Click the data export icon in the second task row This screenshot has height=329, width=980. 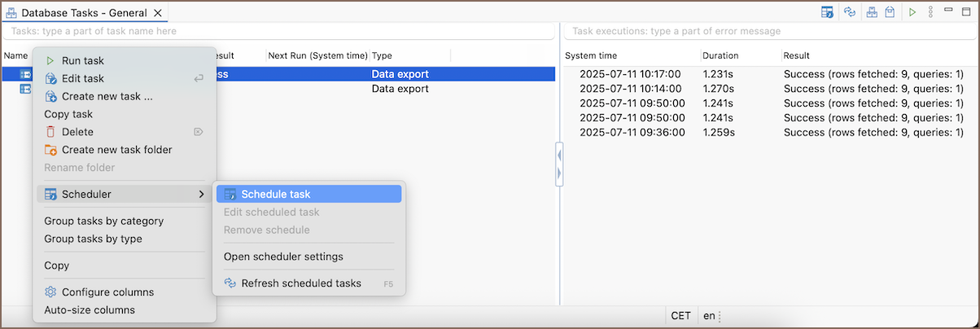point(25,89)
